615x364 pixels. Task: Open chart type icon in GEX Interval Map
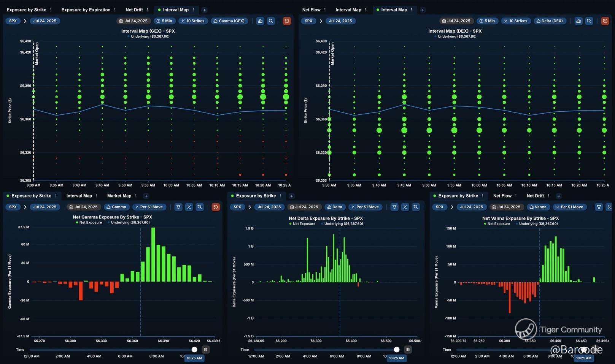point(260,21)
